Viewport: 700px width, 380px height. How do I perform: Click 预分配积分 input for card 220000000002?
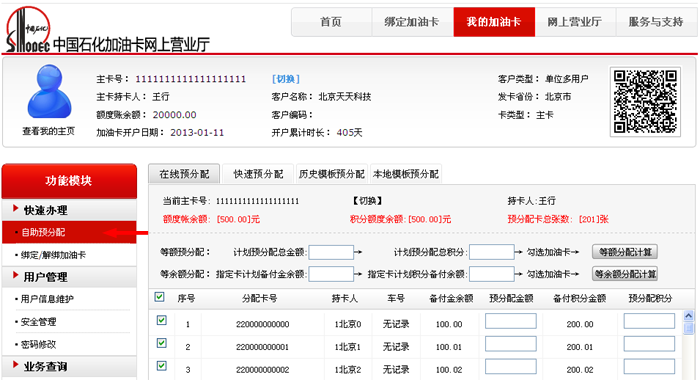click(649, 367)
